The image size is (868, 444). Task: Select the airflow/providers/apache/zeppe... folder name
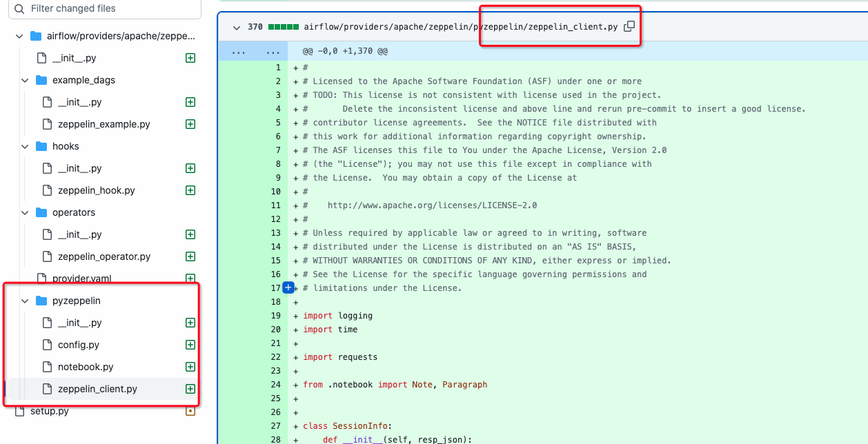pos(121,36)
